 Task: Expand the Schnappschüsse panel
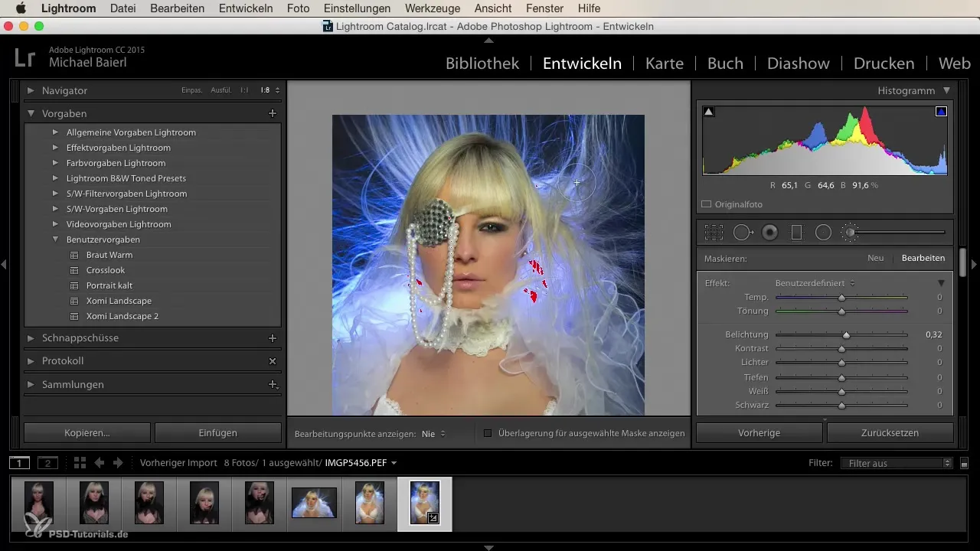pos(31,337)
